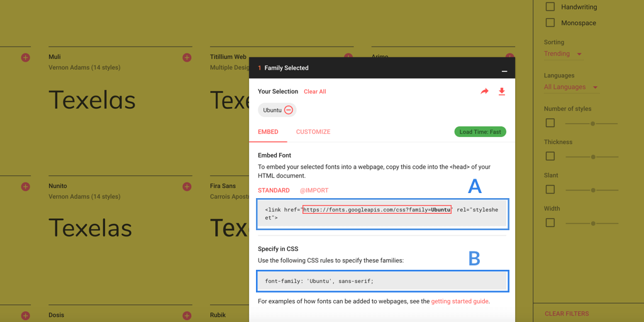Remove Ubuntu font with minus icon

click(289, 110)
